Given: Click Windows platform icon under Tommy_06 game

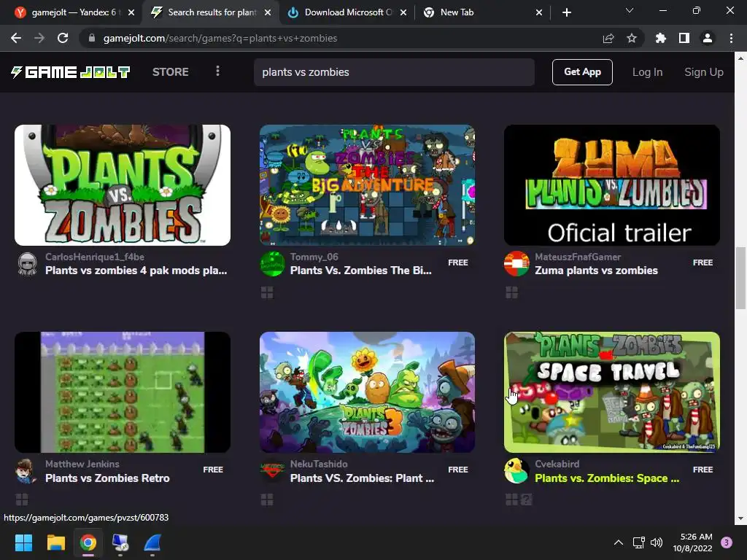Looking at the screenshot, I should (x=267, y=292).
